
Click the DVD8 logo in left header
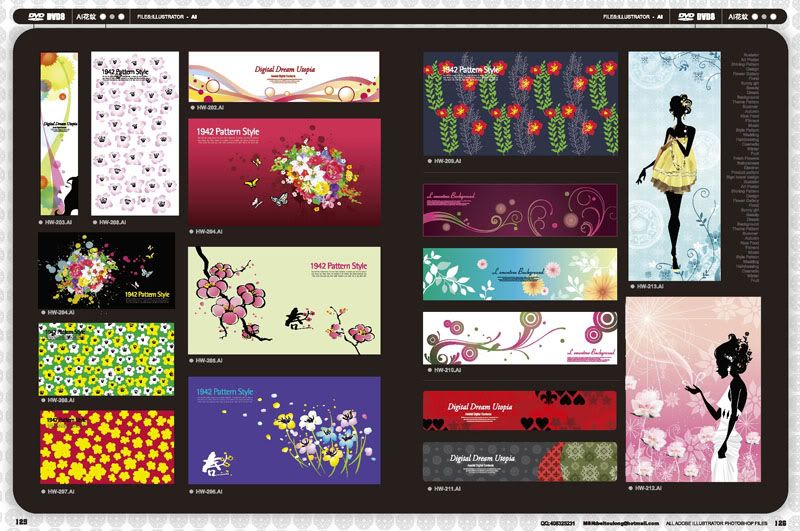point(46,16)
